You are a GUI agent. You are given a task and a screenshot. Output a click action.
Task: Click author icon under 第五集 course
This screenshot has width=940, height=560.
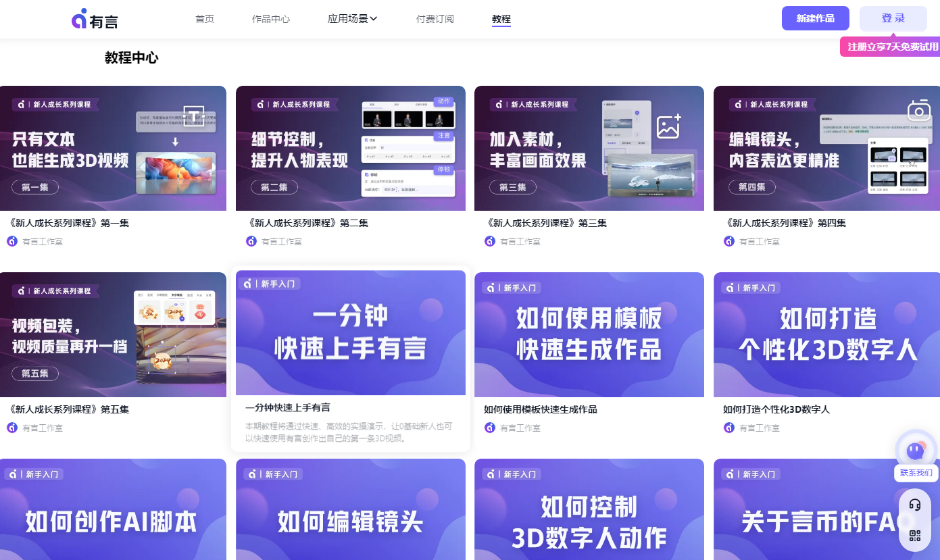[12, 428]
